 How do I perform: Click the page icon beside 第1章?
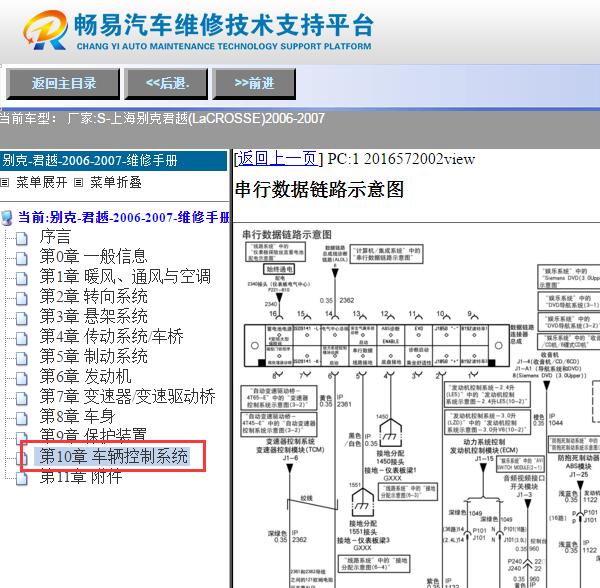(x=22, y=278)
